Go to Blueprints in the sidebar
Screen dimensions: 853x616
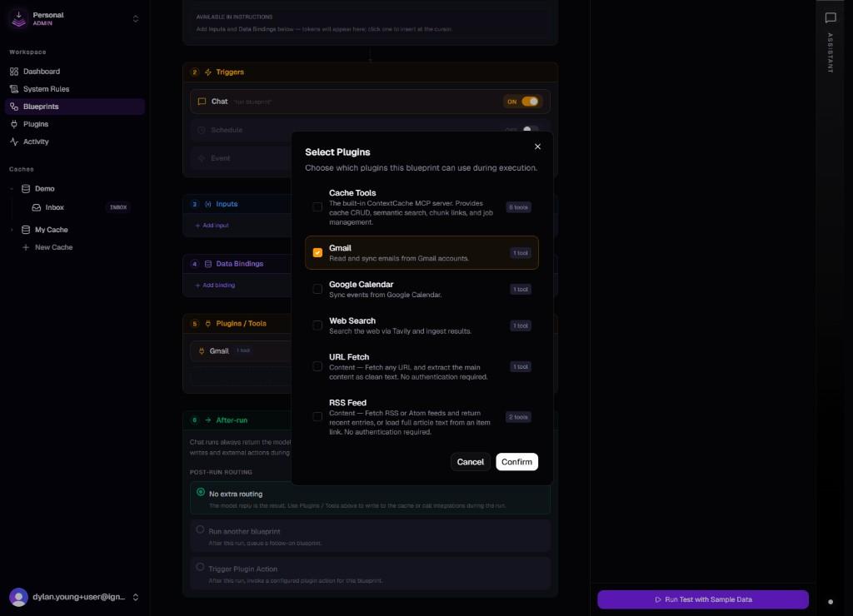[41, 107]
